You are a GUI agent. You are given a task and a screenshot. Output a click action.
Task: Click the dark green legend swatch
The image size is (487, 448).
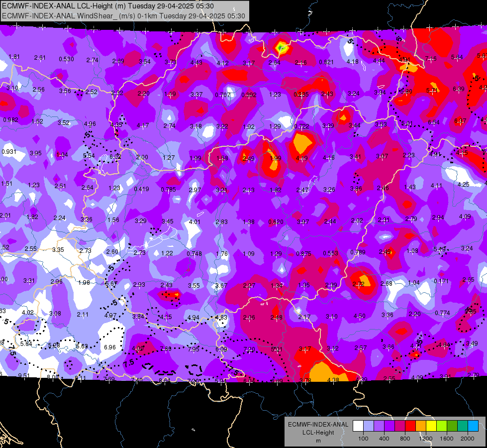[452, 426]
